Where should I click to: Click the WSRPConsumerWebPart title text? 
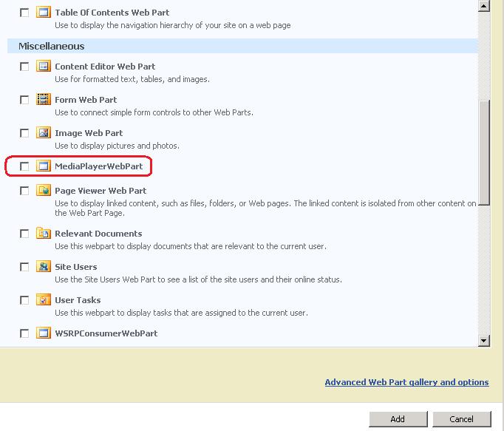(106, 333)
